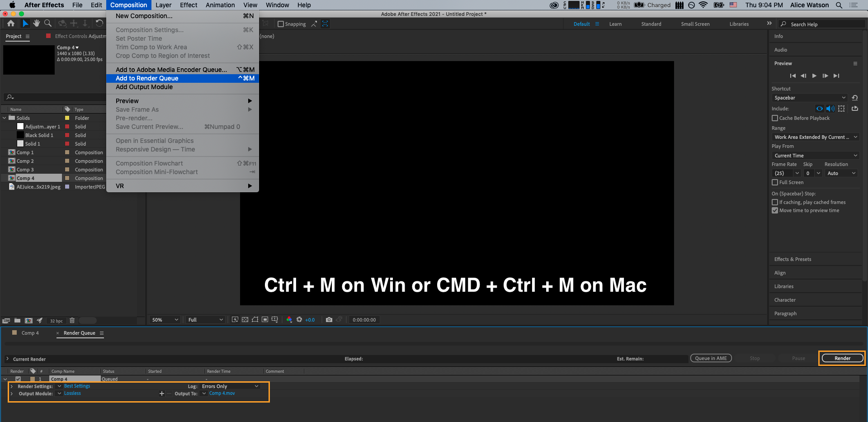
Task: Open the Range dropdown in Preview
Action: point(815,137)
